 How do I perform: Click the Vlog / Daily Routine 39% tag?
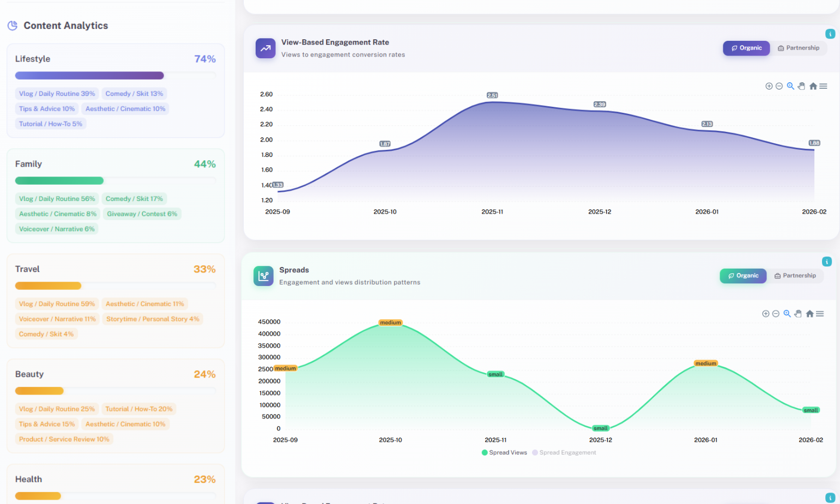(57, 94)
